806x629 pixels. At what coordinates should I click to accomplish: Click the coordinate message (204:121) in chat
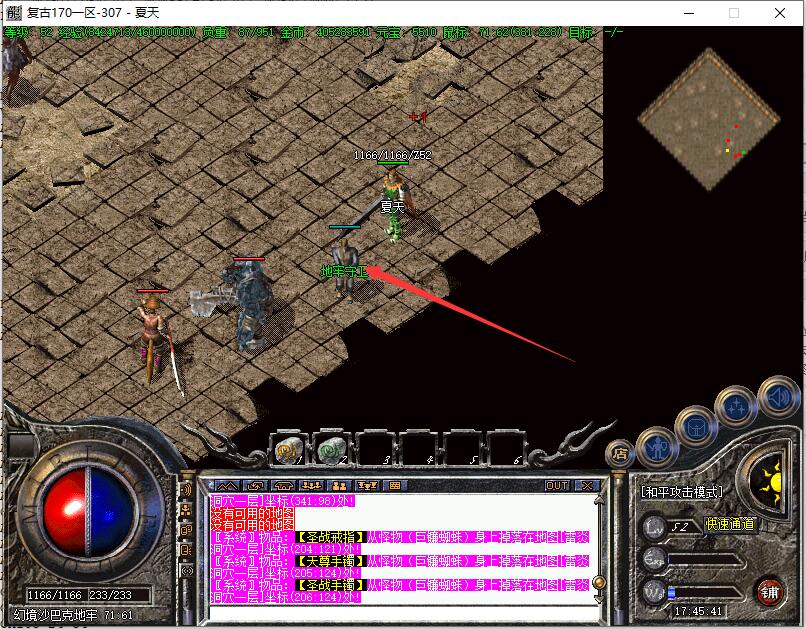click(x=285, y=549)
